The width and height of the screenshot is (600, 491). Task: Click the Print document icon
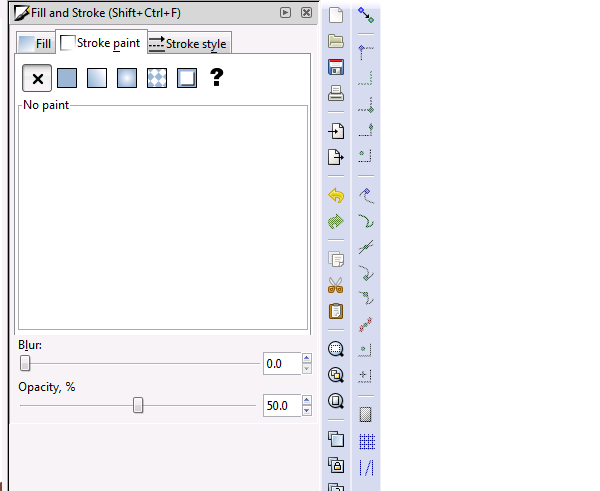tap(336, 94)
